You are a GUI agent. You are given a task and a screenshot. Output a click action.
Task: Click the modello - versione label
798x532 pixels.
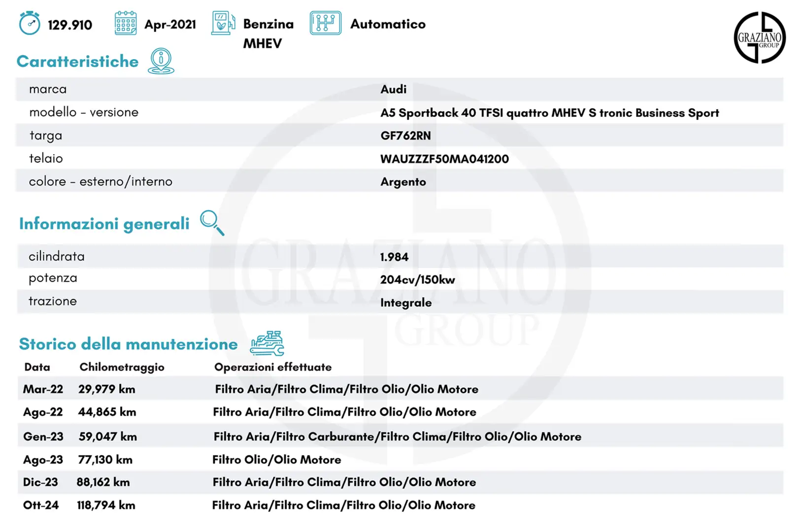84,112
